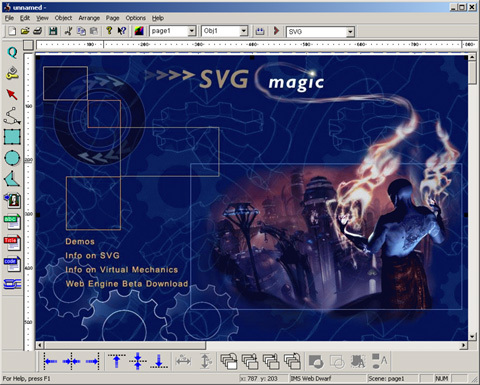Click the Copy icon
Image resolution: width=480 pixels, height=385 pixels.
coord(81,31)
